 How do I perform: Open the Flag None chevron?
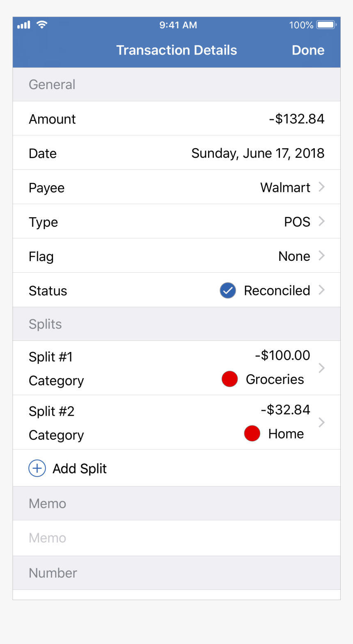pyautogui.click(x=322, y=256)
